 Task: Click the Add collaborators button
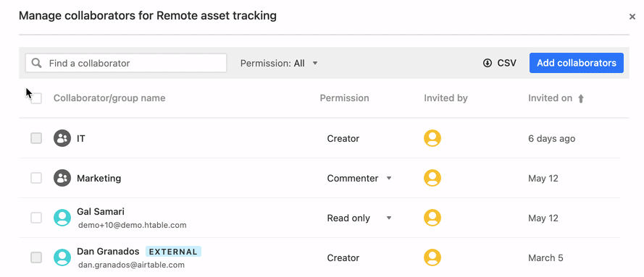576,63
